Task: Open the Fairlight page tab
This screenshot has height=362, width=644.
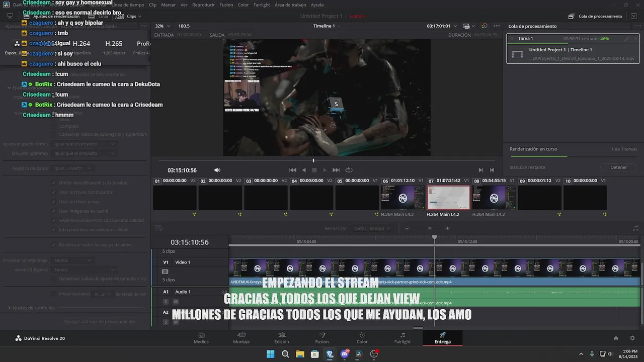Action: pyautogui.click(x=403, y=338)
